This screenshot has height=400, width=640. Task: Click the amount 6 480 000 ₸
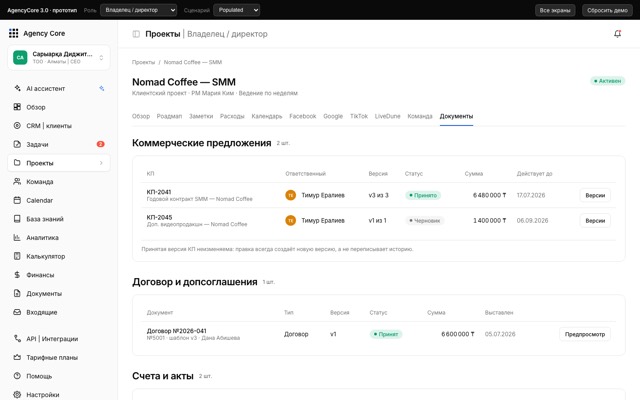(489, 195)
